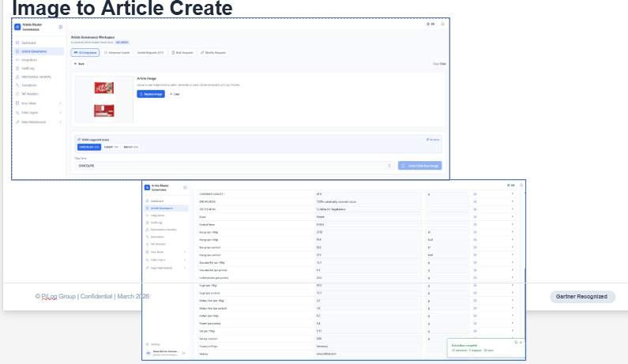Select the BISCUIT suggested class chip
628x364 pixels.
coord(130,148)
